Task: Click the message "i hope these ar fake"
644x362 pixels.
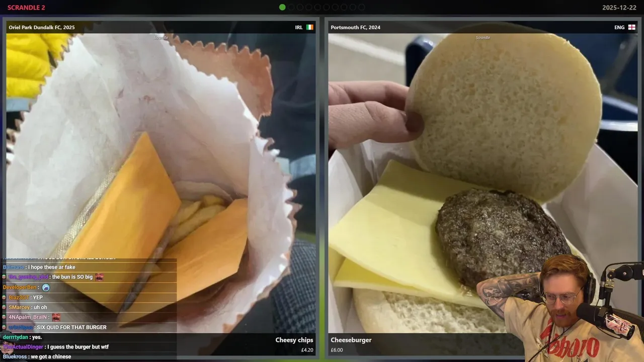Action: [x=51, y=267]
